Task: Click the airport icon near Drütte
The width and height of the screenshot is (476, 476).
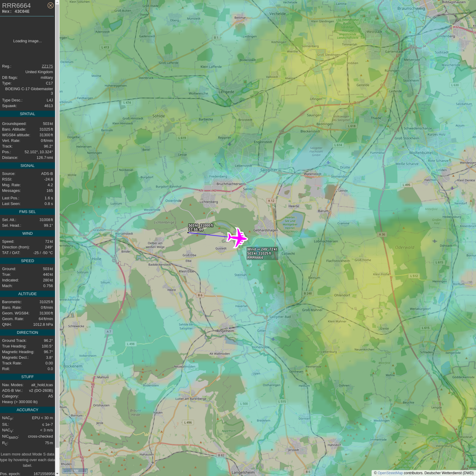Action: (x=328, y=162)
